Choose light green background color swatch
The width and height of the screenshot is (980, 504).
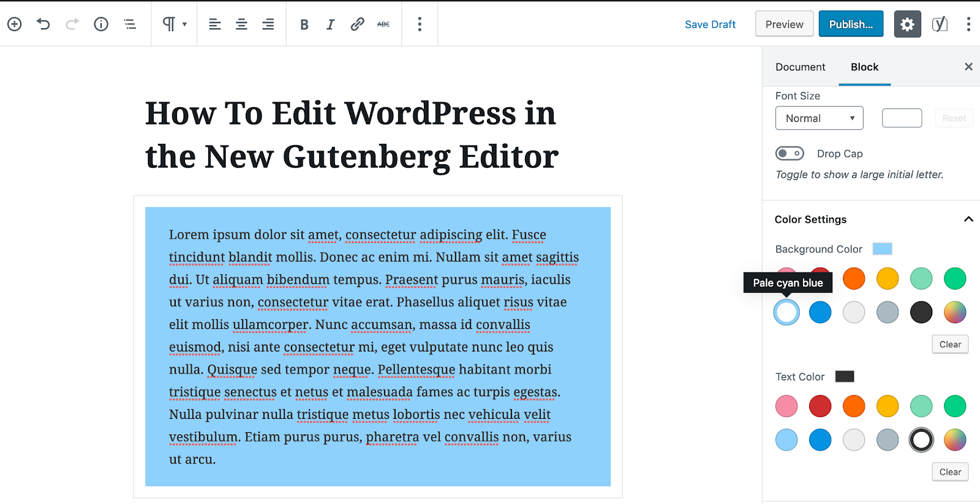[921, 279]
